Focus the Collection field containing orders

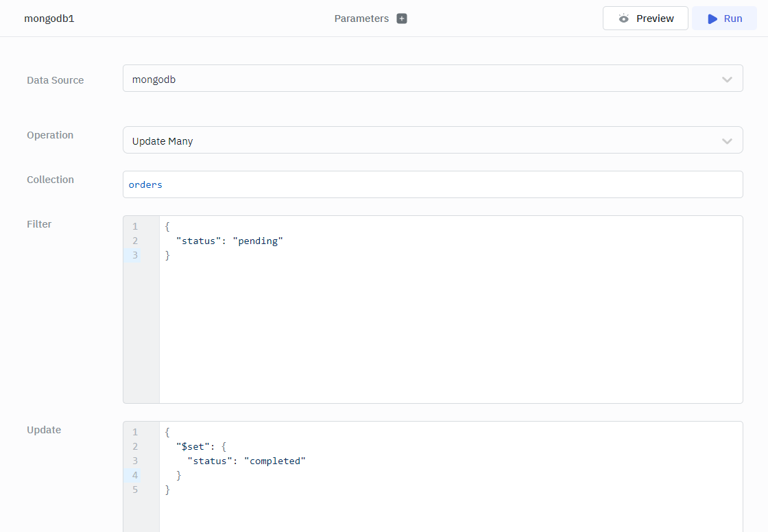[432, 184]
